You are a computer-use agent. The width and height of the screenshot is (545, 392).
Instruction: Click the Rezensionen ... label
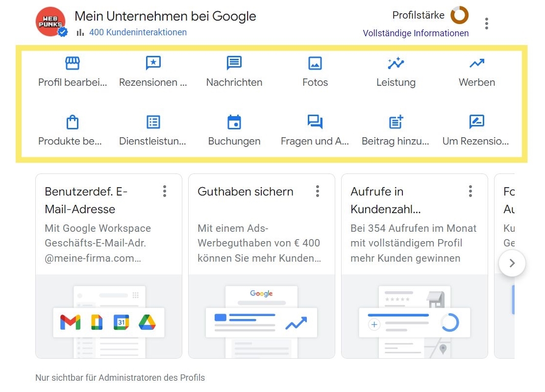coord(153,82)
